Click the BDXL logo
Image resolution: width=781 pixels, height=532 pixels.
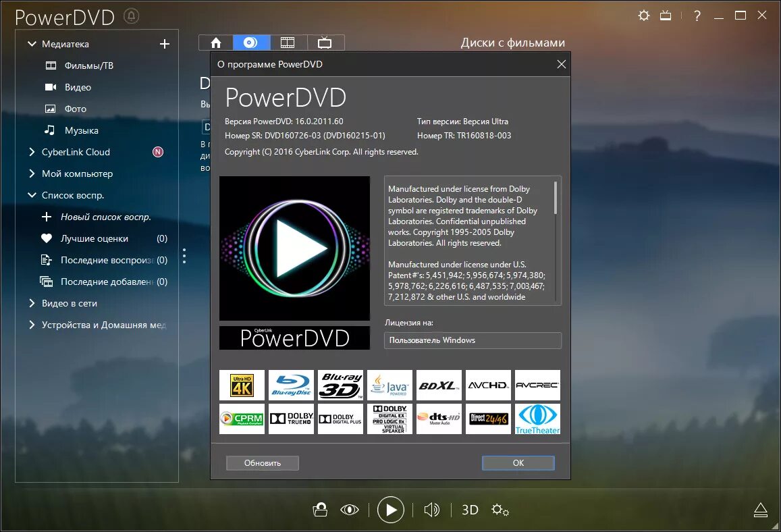[439, 385]
